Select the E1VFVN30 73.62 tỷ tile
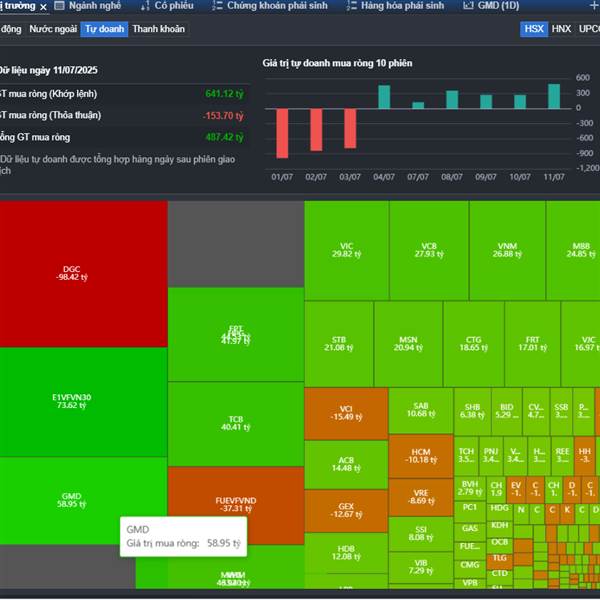Screen dimensions: 600x600 click(83, 402)
